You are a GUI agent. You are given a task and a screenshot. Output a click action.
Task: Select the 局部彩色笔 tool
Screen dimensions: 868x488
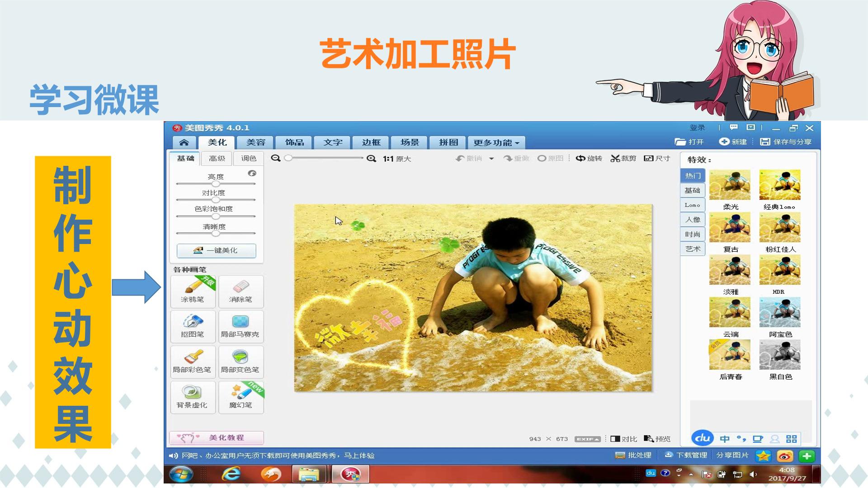coord(193,361)
